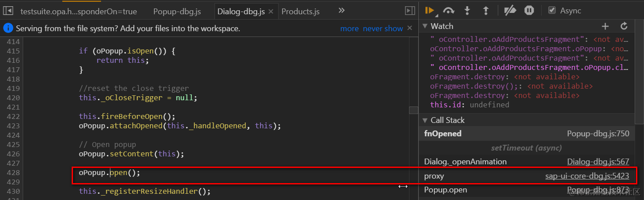The width and height of the screenshot is (644, 200).
Task: Click the 'if (oPopup.isOpen()) {' line
Action: (127, 51)
